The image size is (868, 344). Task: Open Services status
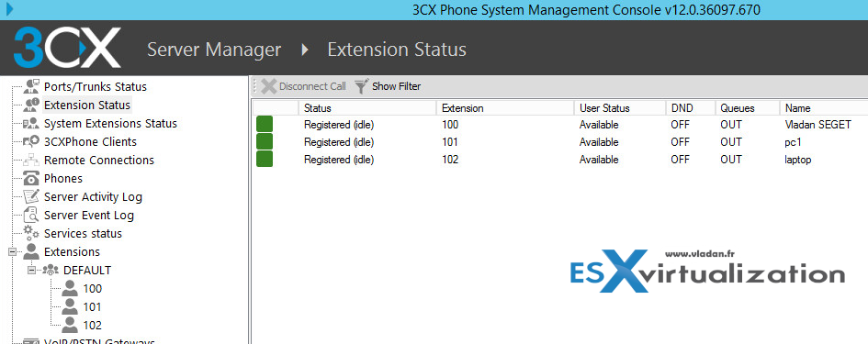pos(83,233)
